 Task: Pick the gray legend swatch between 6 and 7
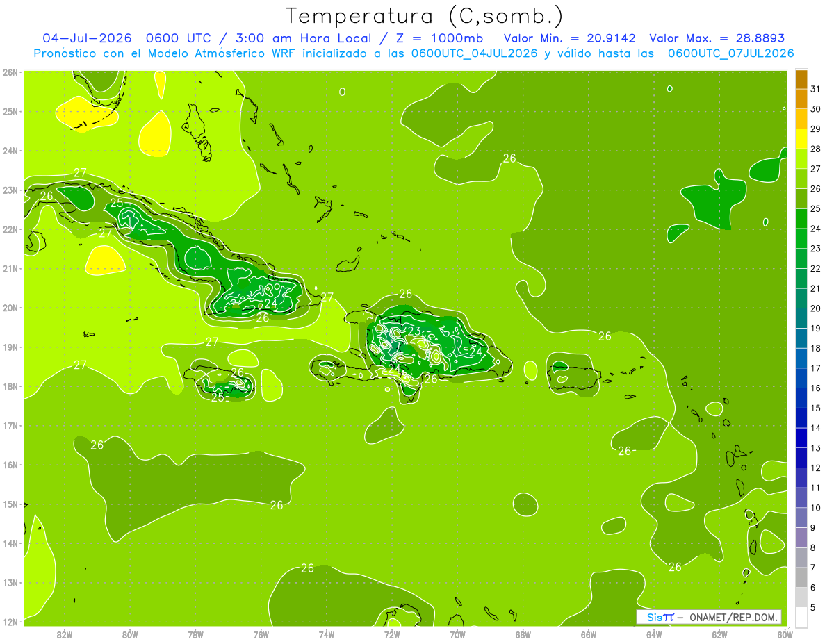coord(801,577)
